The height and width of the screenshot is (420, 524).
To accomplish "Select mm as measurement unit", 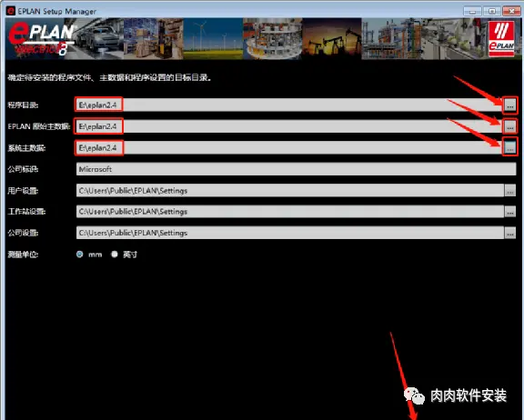I will pyautogui.click(x=79, y=255).
